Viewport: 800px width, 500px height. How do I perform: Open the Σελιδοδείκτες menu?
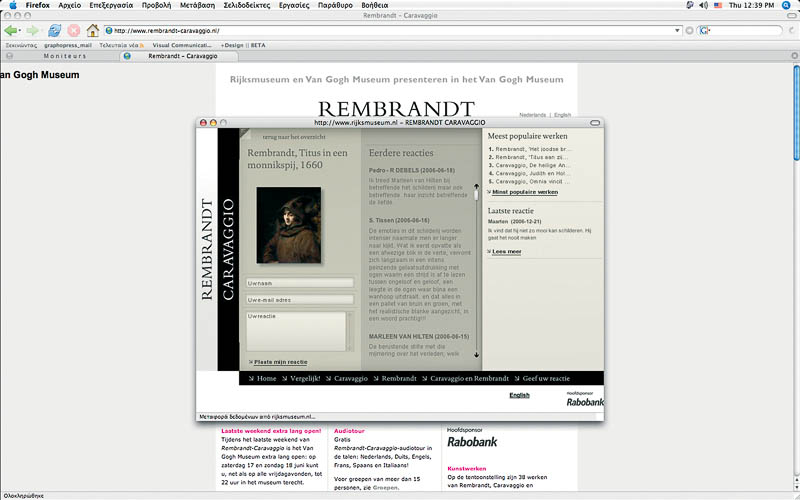click(x=246, y=5)
